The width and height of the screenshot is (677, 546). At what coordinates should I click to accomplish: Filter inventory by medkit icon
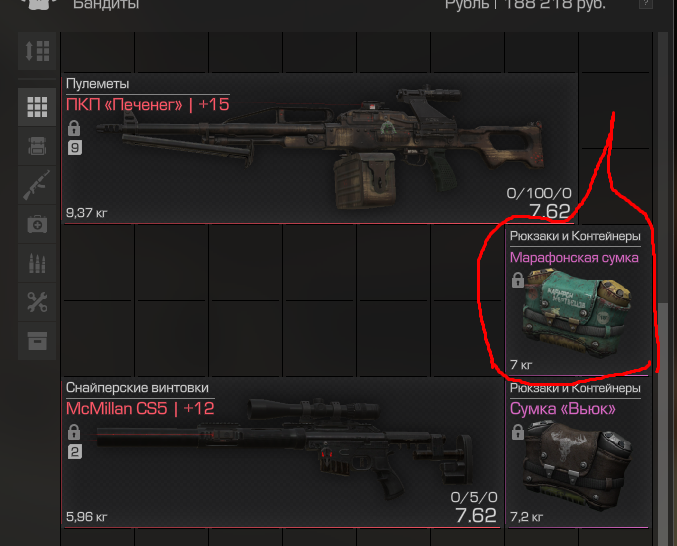37,224
